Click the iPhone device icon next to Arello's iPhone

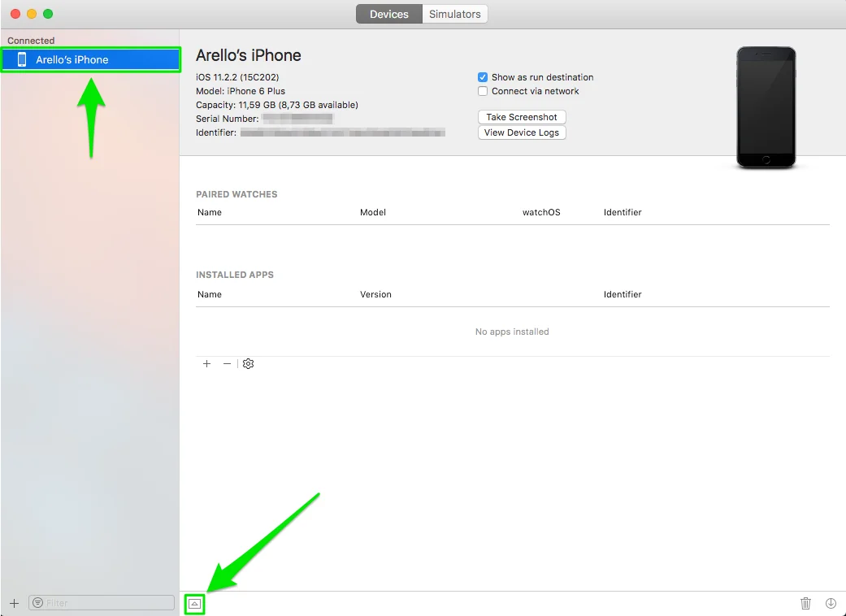(x=22, y=59)
